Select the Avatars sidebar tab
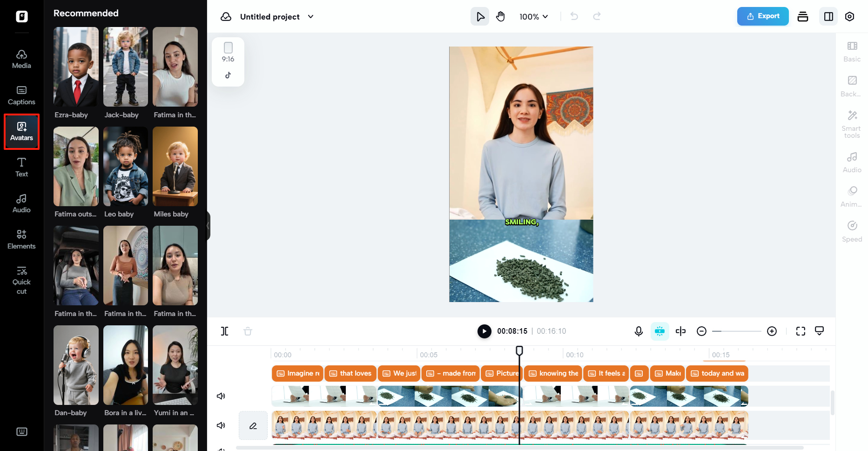Image resolution: width=868 pixels, height=451 pixels. tap(21, 132)
